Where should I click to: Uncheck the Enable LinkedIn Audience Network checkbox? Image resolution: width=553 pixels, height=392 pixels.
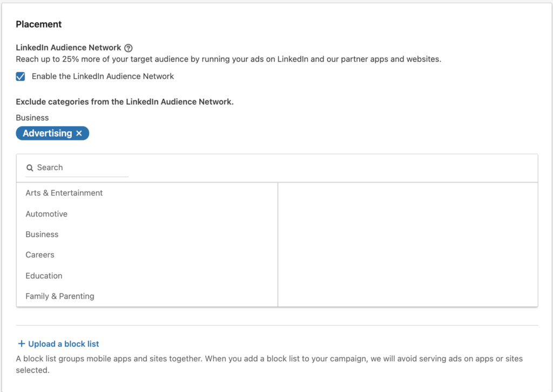point(21,77)
